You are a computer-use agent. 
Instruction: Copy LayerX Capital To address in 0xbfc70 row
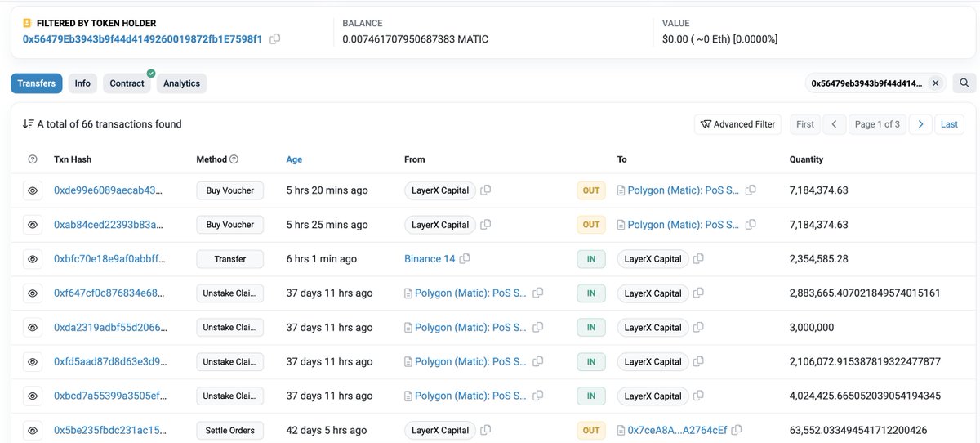(698, 259)
